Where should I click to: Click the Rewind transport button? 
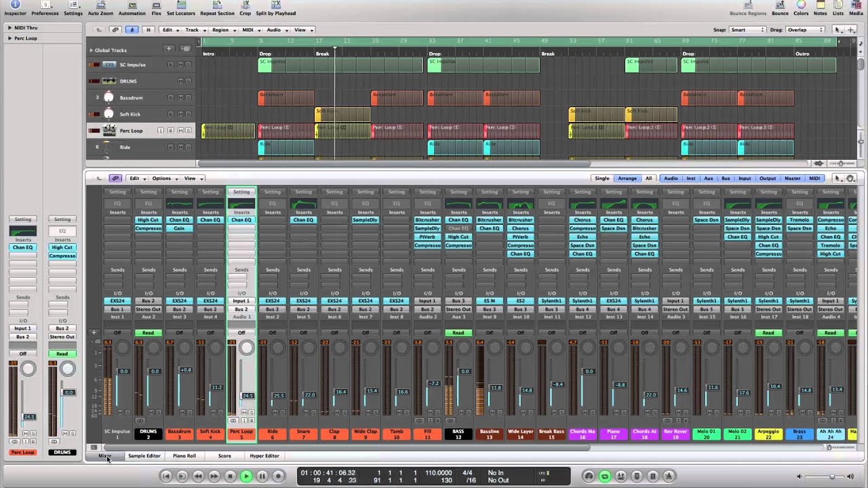click(x=198, y=476)
